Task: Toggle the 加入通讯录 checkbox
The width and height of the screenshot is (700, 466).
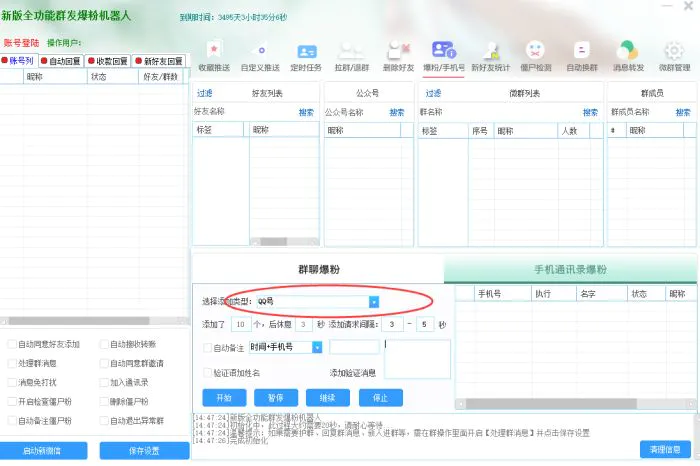Action: (x=104, y=383)
